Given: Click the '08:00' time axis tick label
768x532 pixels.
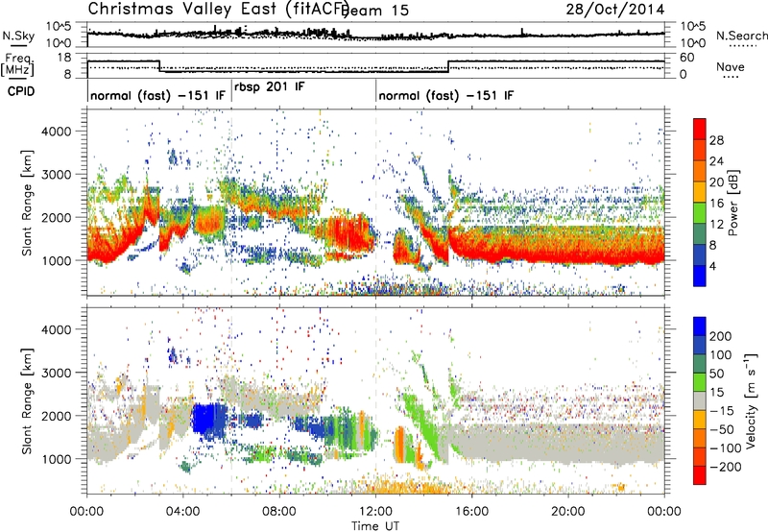Looking at the screenshot, I should pos(279,512).
